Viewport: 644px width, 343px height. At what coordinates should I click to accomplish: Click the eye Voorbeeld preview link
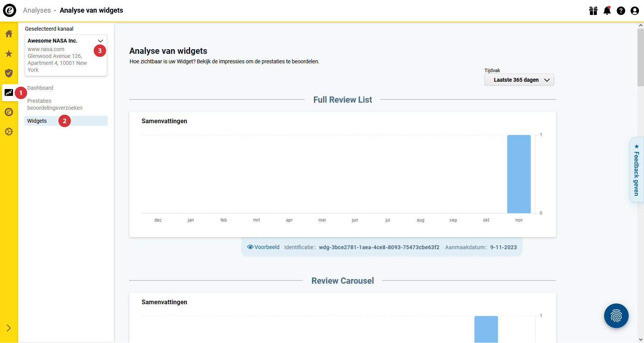264,247
